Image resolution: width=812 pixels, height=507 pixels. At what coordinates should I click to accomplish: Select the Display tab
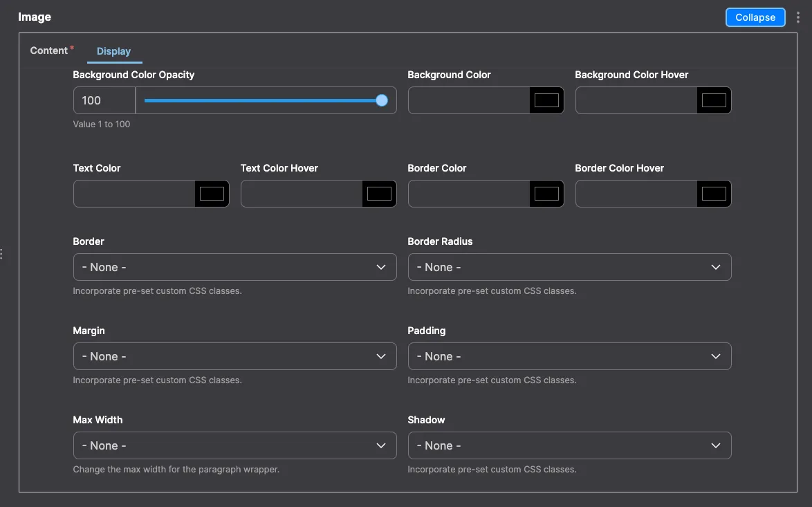[114, 51]
